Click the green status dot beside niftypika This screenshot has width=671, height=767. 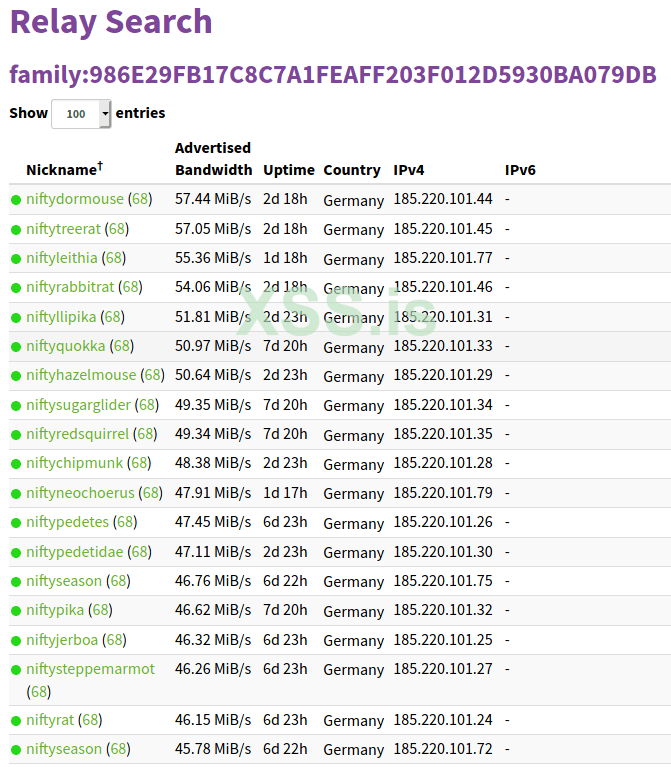tap(16, 611)
